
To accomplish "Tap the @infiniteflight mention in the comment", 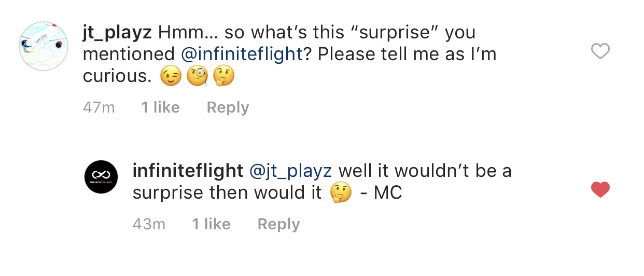I will click(241, 54).
